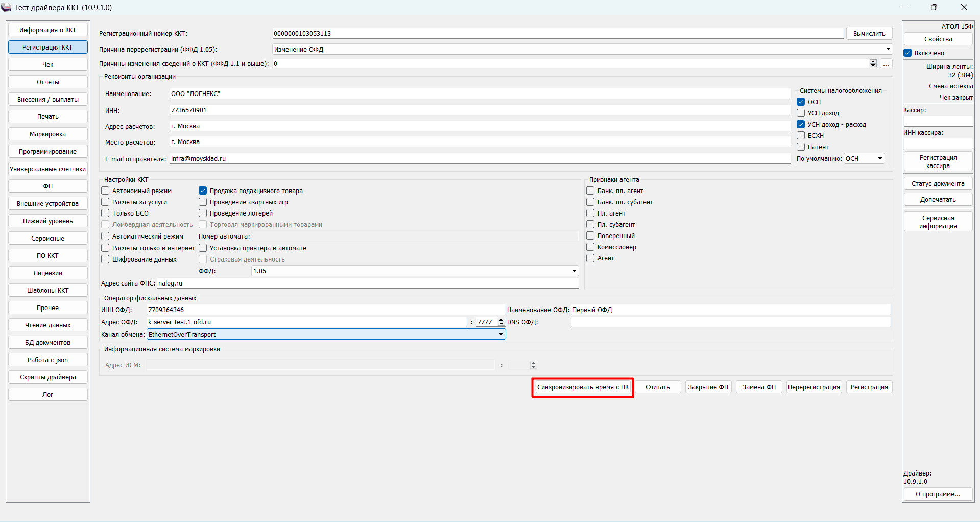Open the Чек section in sidebar

(x=48, y=65)
